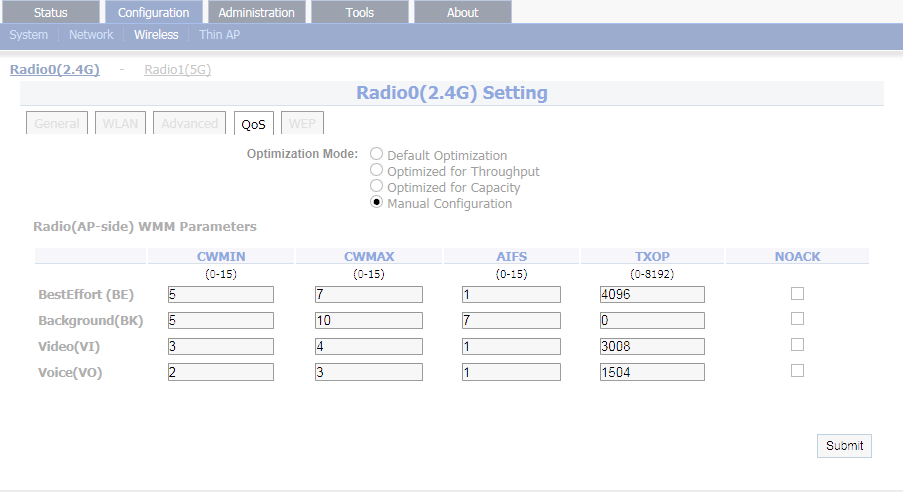Go to the About tab
Viewport: 903px width, 492px height.
pos(462,12)
